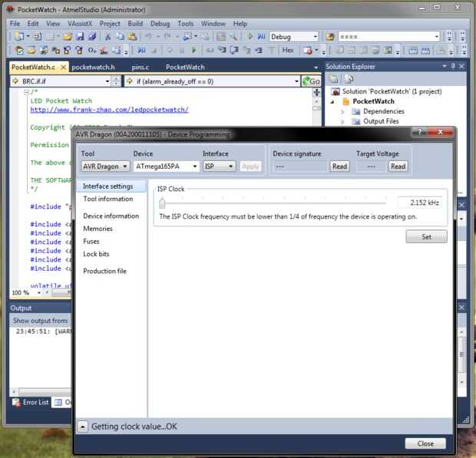Image resolution: width=476 pixels, height=458 pixels.
Task: Open the Tool AVR Dragon dropdown
Action: 125,166
